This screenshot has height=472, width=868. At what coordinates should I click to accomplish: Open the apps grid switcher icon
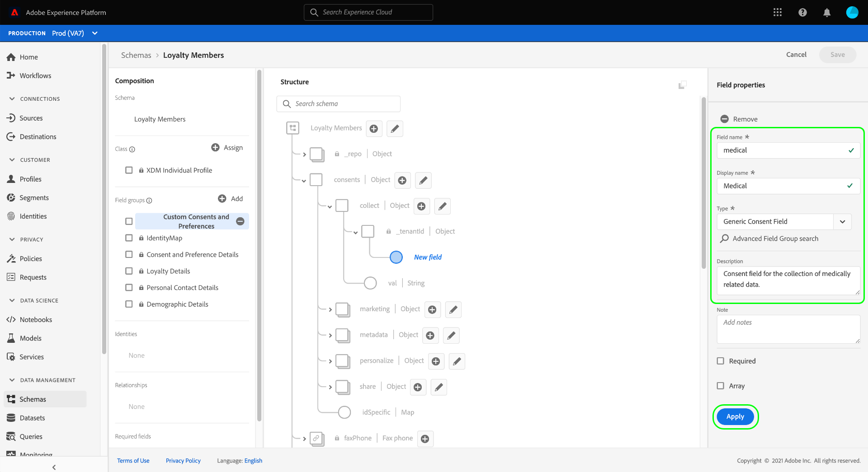[778, 12]
